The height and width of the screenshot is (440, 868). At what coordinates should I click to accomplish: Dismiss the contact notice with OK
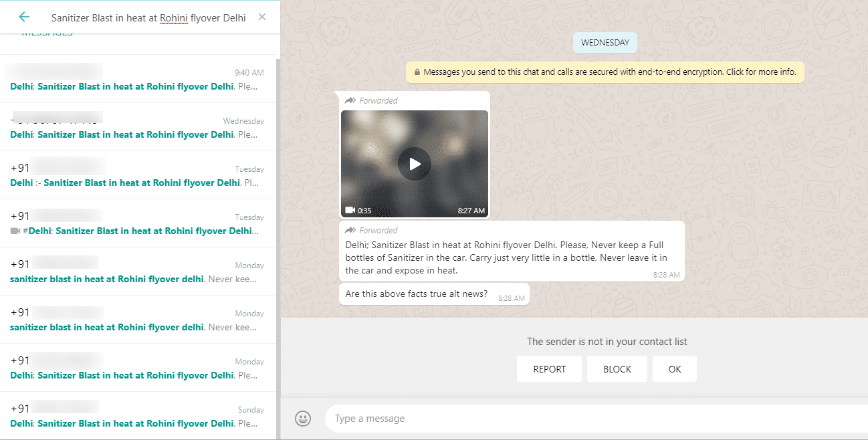tap(675, 369)
